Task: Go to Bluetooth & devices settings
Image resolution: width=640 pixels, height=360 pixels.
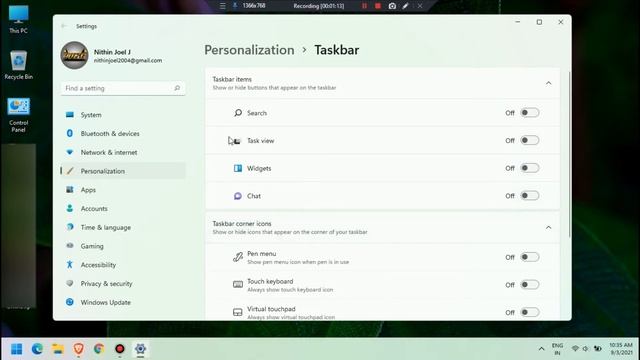Action: coord(123,133)
